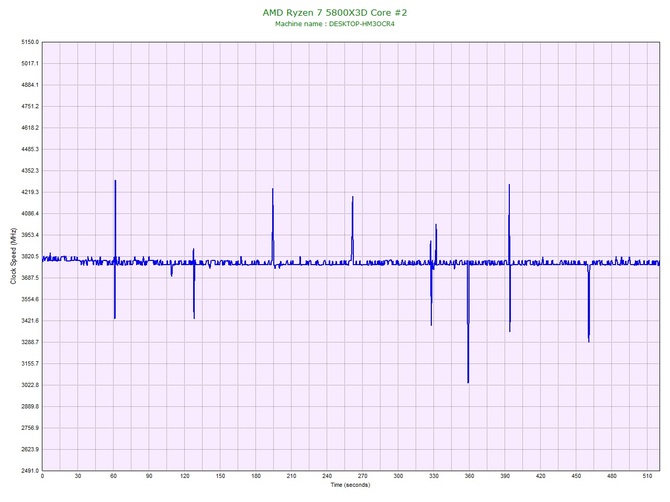
Task: Click the y-axis value 3953.4
Action: [30, 235]
